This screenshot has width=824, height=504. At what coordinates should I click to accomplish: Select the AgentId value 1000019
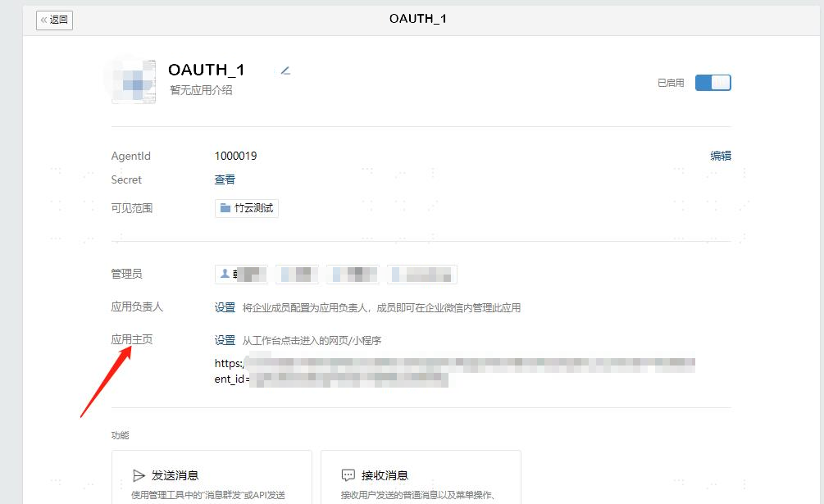236,156
